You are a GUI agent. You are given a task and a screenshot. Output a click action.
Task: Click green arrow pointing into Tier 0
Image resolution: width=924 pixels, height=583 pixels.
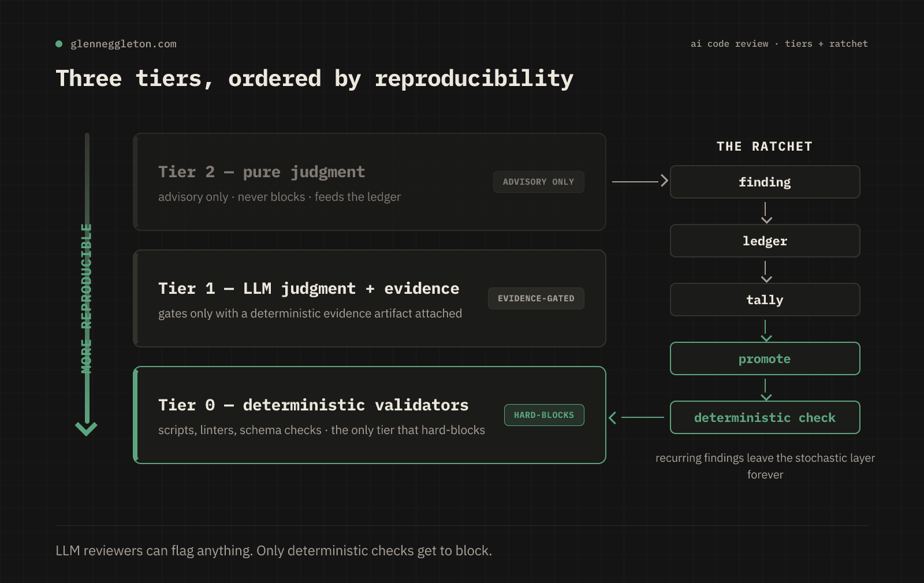[x=636, y=417]
